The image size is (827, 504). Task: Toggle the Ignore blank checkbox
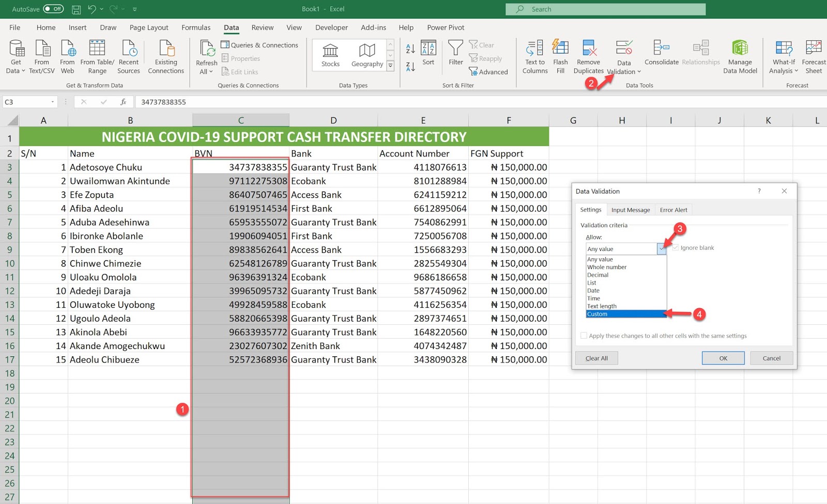pos(676,247)
